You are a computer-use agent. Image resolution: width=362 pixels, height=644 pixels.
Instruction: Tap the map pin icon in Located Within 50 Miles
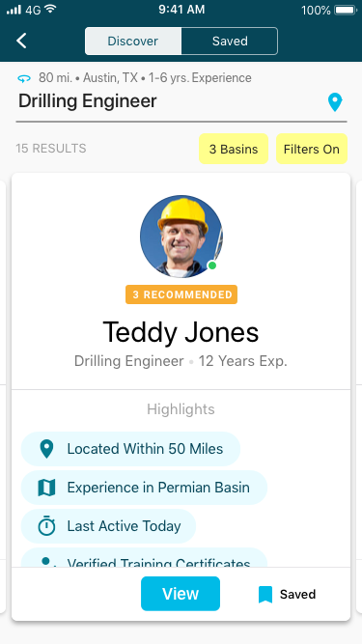click(46, 449)
